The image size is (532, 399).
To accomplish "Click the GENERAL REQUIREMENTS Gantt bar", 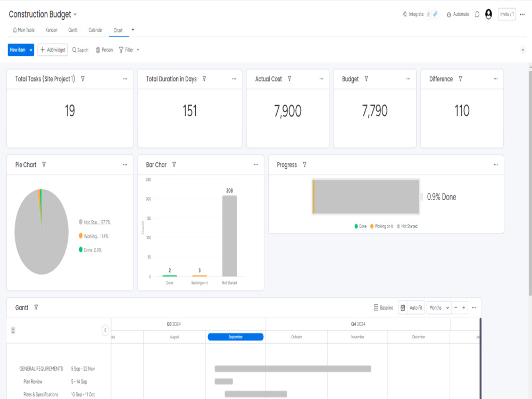I will point(293,369).
